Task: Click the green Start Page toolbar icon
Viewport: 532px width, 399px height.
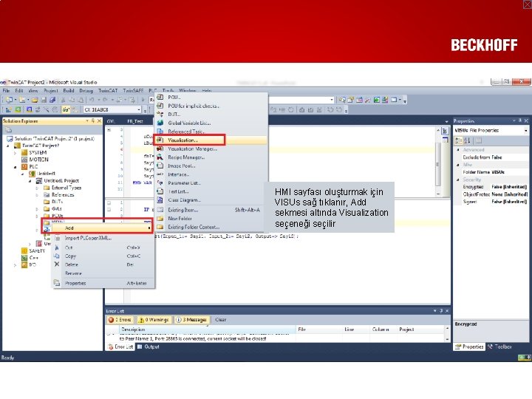Action: [377, 100]
